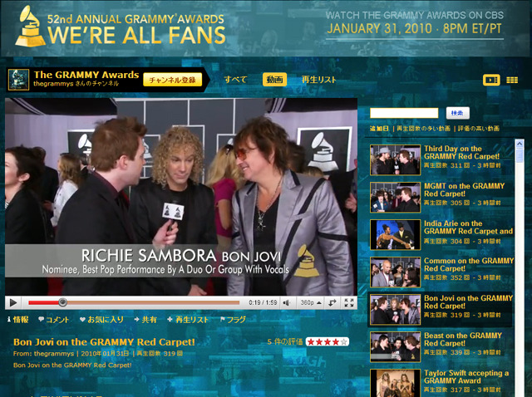
Task: Click お気に入り favorite option
Action: click(101, 320)
